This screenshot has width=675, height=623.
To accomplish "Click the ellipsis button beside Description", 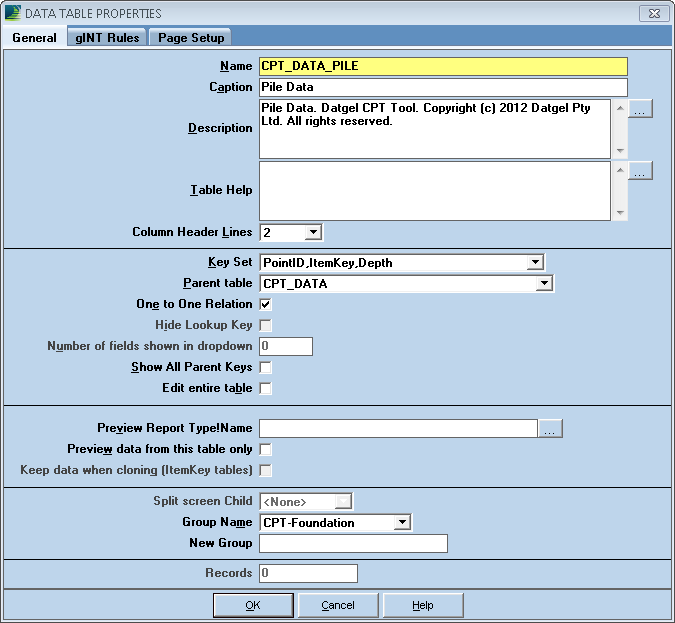I will point(641,109).
